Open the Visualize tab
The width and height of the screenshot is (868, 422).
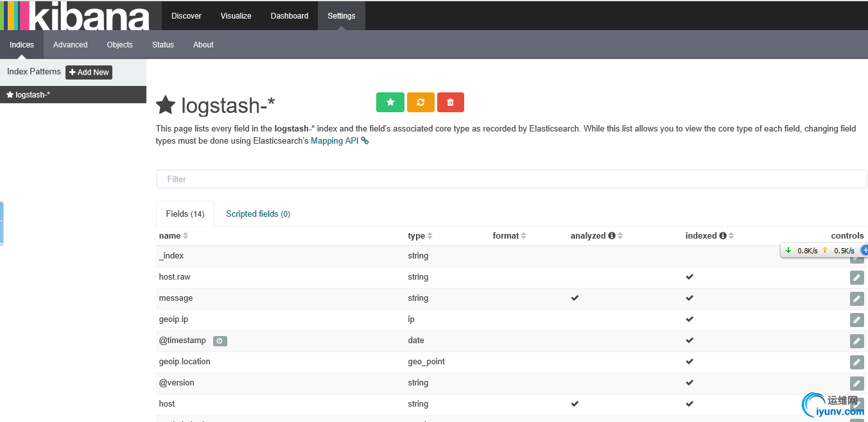tap(236, 15)
